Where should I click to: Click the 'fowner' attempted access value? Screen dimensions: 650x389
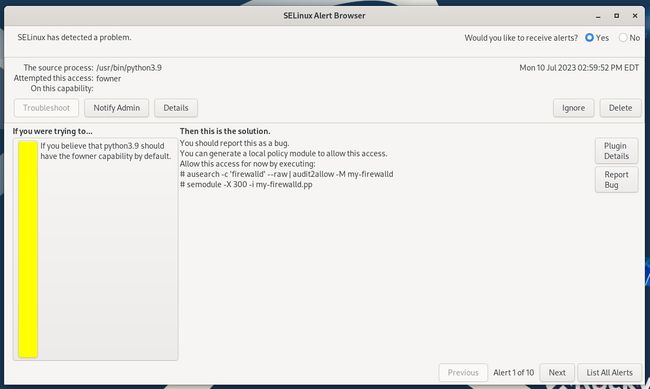click(109, 78)
